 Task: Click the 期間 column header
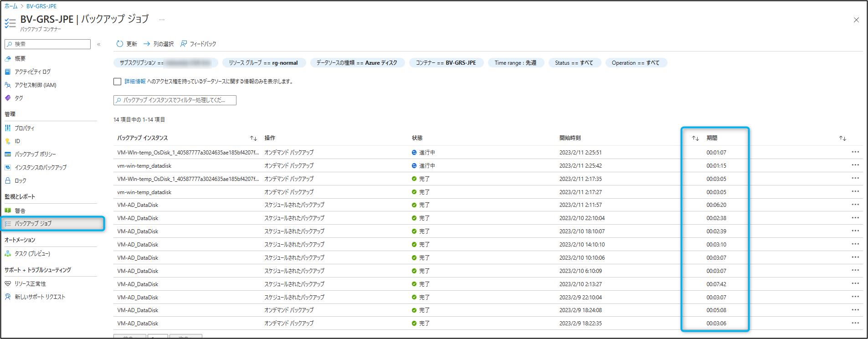pyautogui.click(x=712, y=138)
